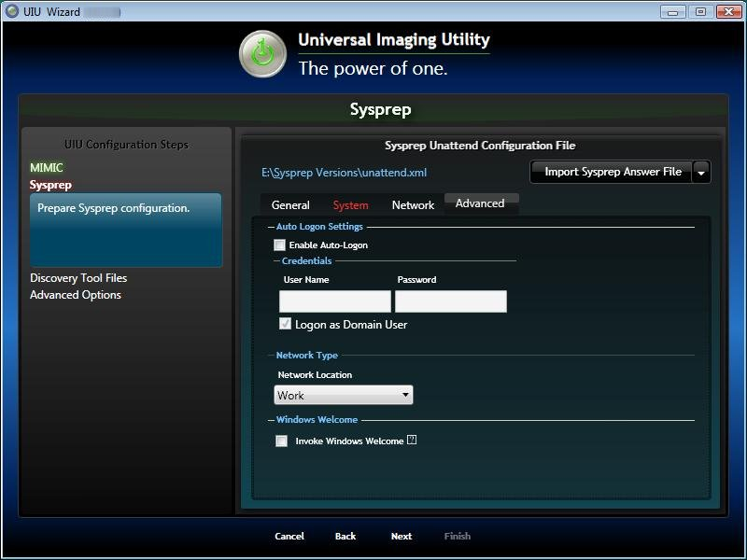The width and height of the screenshot is (747, 560).
Task: Click the Credentials group label
Action: (x=306, y=261)
